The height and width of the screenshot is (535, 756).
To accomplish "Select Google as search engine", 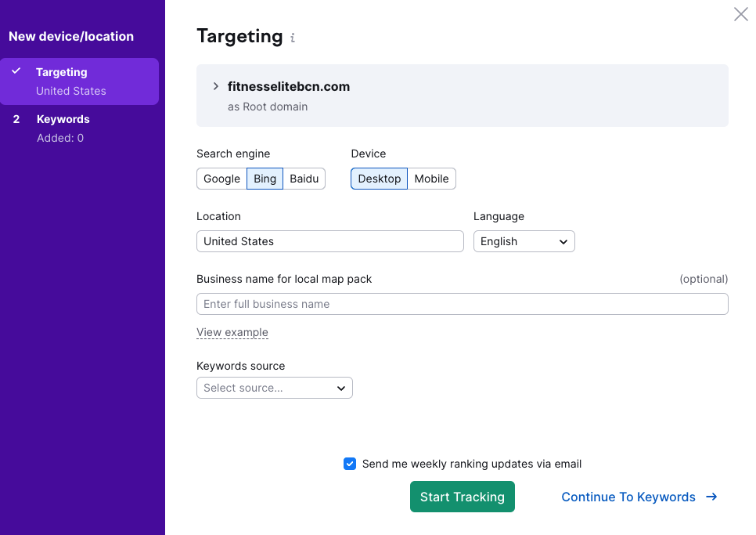I will pyautogui.click(x=221, y=179).
